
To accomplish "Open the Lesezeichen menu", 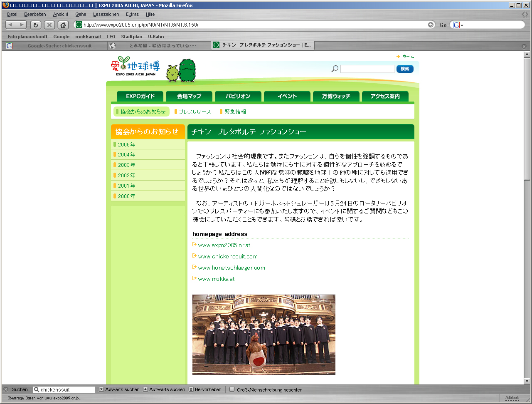I will 106,14.
